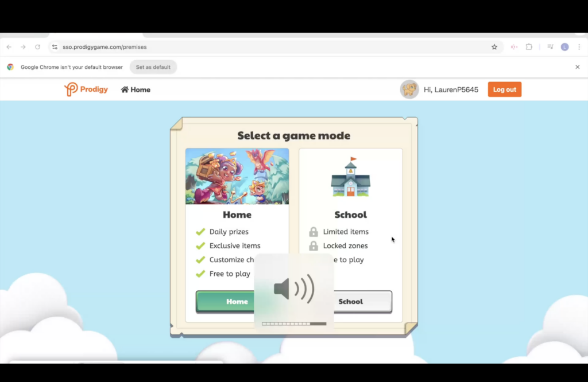Go to Home in the Prodigy navigation
The width and height of the screenshot is (588, 382).
tap(136, 89)
